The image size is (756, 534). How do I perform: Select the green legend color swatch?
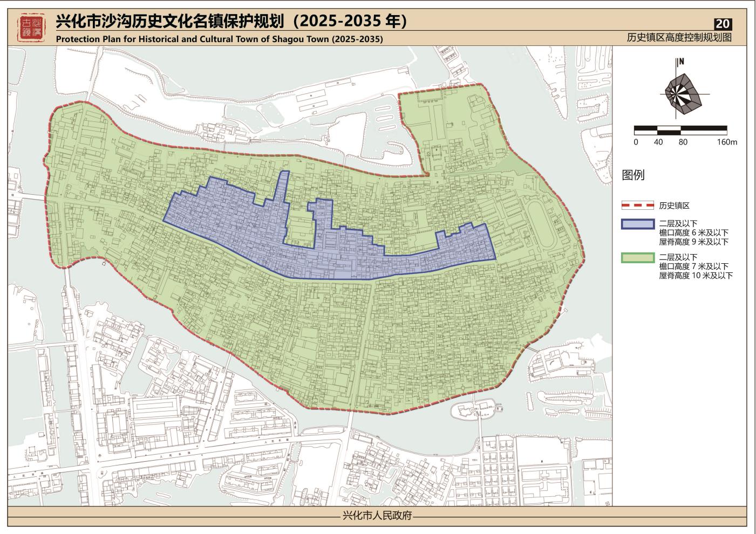point(637,258)
